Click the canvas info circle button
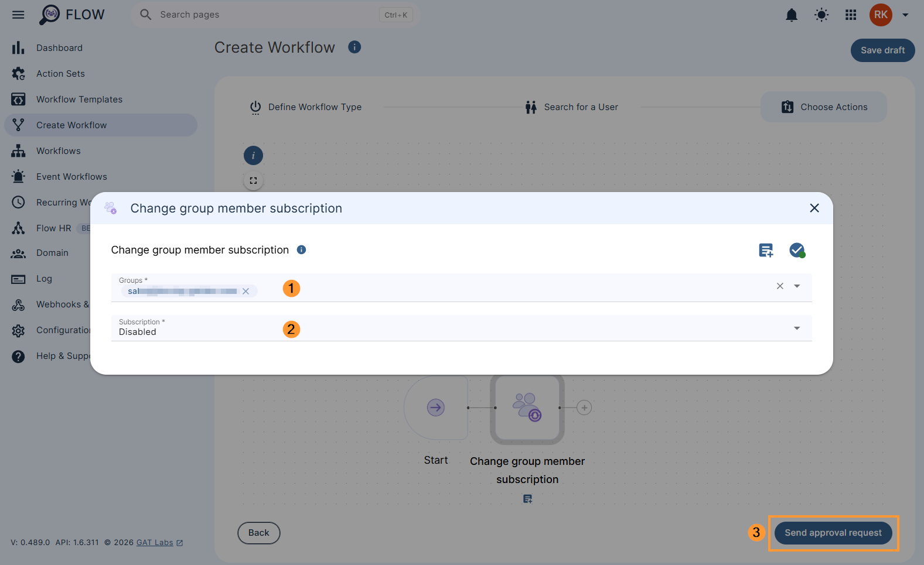The image size is (924, 565). (x=253, y=156)
